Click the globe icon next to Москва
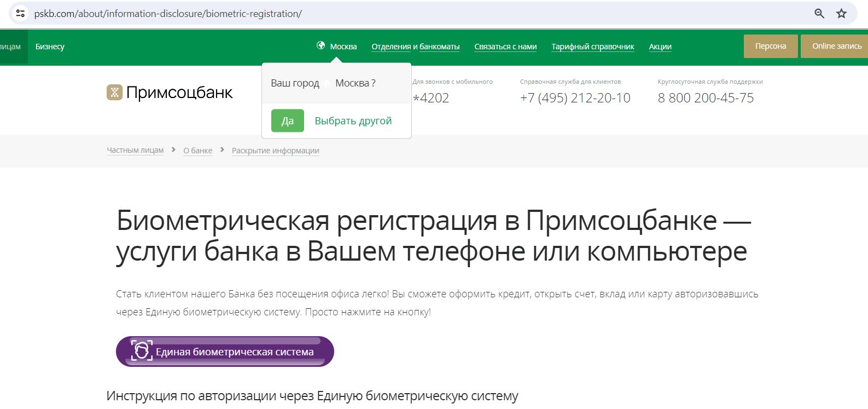868x409 pixels. [321, 45]
